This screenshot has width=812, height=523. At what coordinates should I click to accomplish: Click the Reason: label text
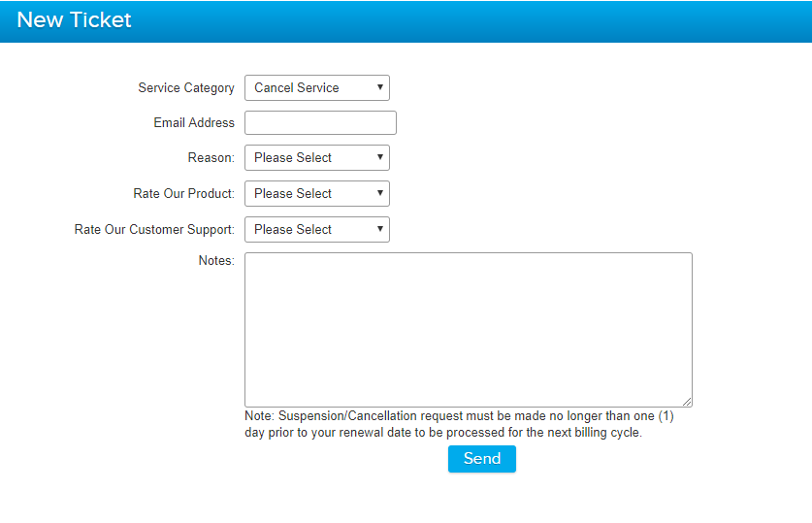(x=211, y=157)
